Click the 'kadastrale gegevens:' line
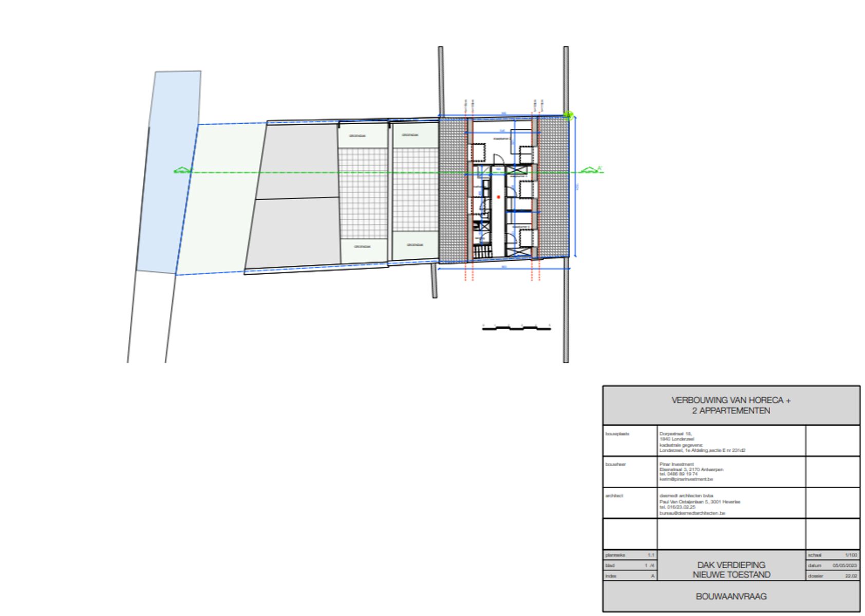 681,445
